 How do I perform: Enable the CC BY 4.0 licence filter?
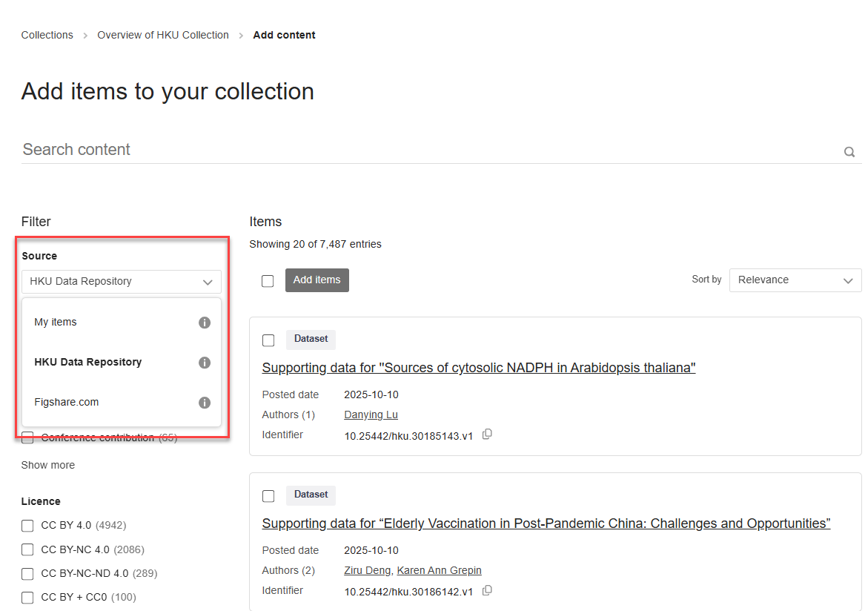[27, 526]
